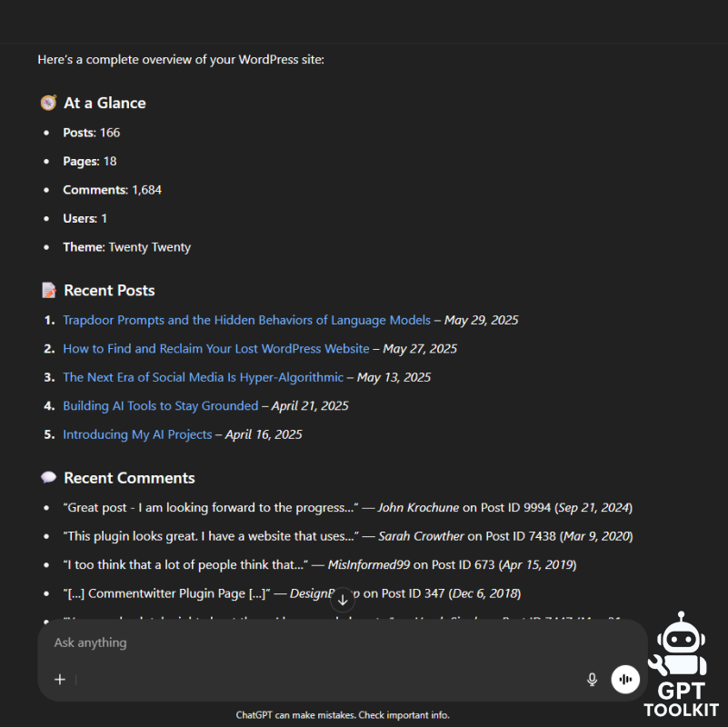Click the April 16, 2025 date
The height and width of the screenshot is (727, 728).
[x=264, y=434]
